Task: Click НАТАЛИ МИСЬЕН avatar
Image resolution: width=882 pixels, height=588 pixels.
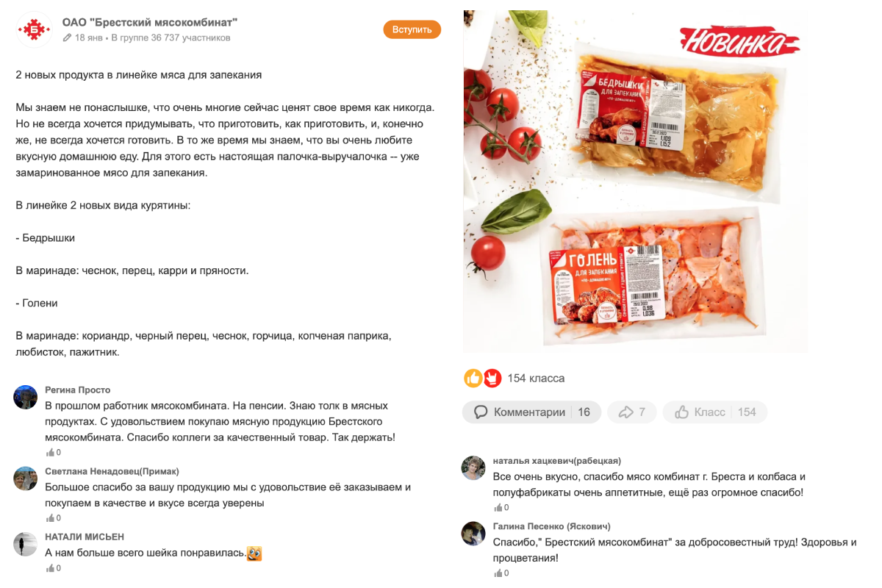Action: pyautogui.click(x=26, y=544)
